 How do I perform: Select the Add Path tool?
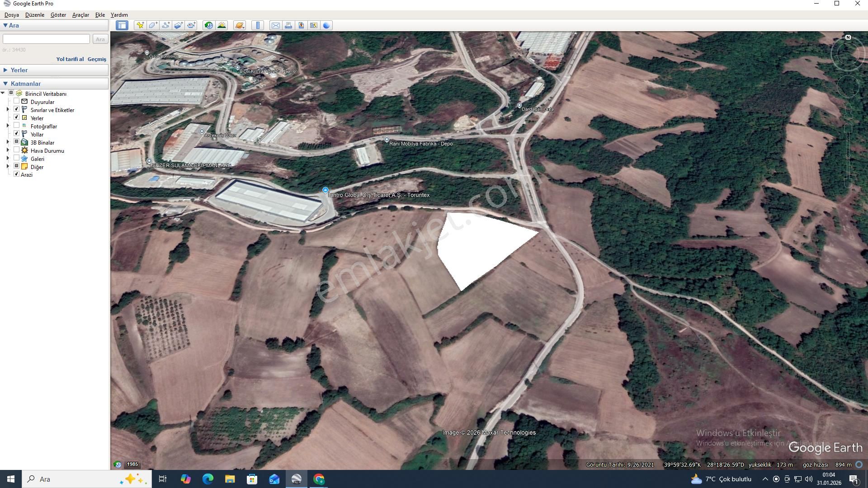pyautogui.click(x=165, y=25)
